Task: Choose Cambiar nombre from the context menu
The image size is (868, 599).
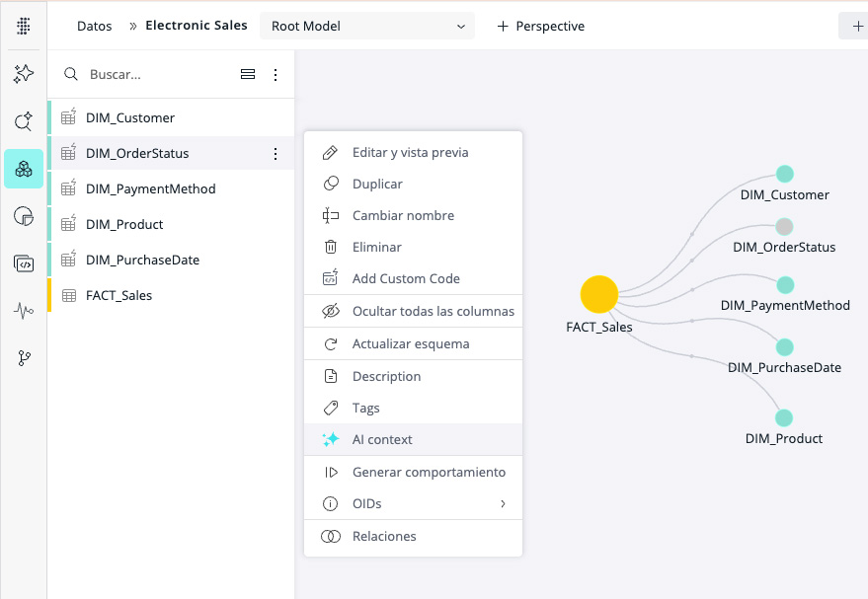Action: click(x=413, y=216)
